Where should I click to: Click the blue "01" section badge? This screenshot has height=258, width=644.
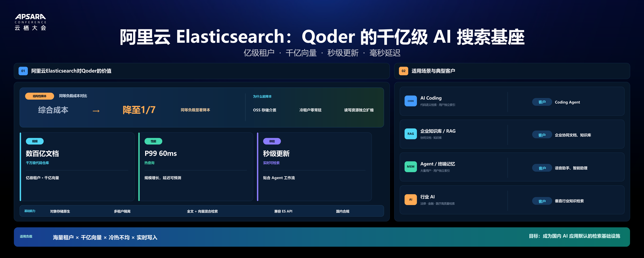tap(23, 71)
